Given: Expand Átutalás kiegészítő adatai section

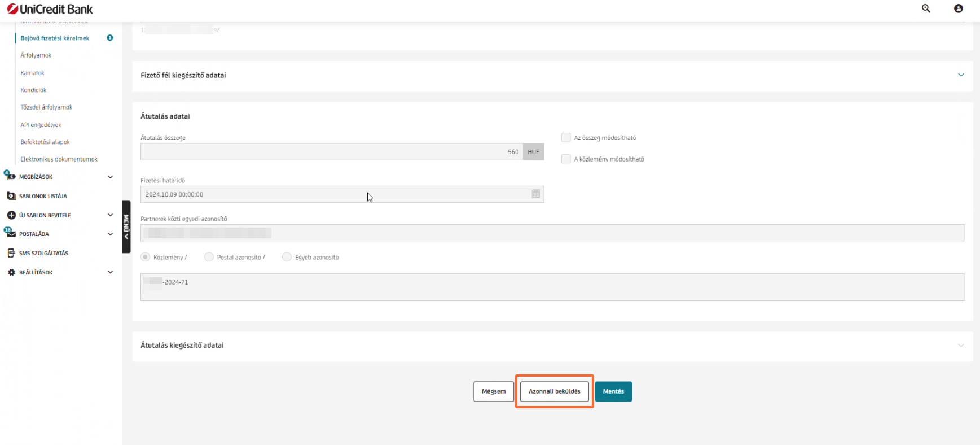Looking at the screenshot, I should click(961, 345).
